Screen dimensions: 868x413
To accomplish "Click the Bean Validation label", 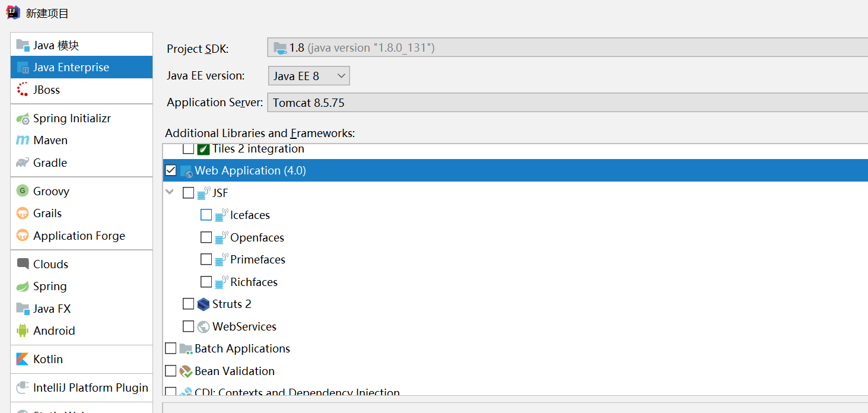I will (x=234, y=371).
